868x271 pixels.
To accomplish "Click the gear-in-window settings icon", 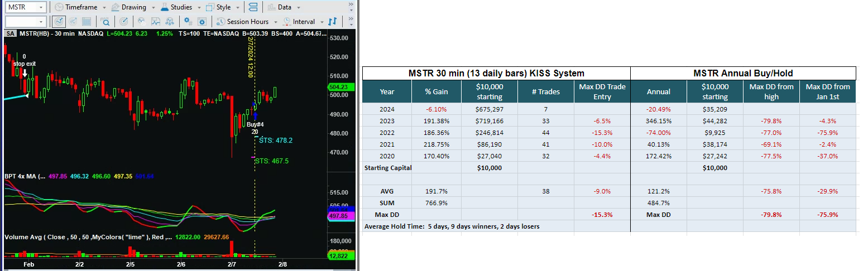I will pos(202,21).
